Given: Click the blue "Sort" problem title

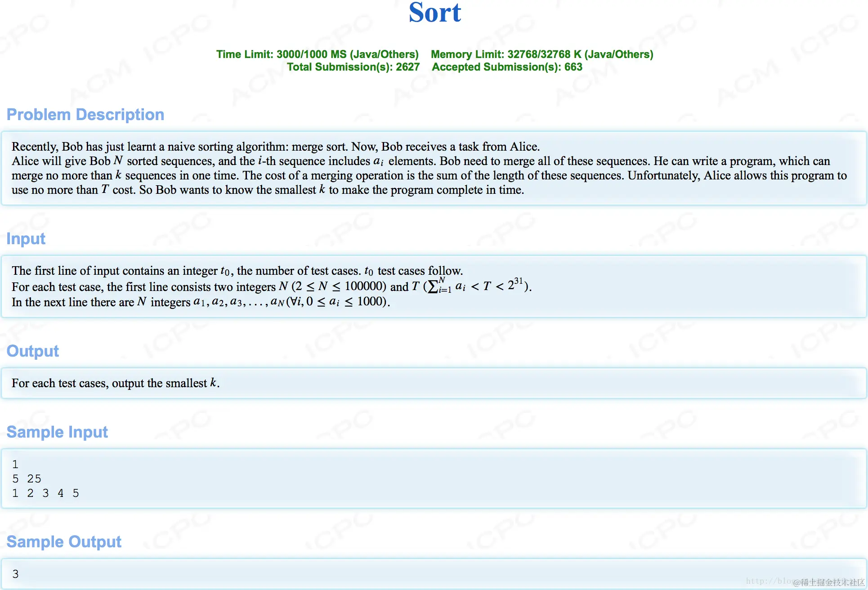Looking at the screenshot, I should pyautogui.click(x=434, y=13).
